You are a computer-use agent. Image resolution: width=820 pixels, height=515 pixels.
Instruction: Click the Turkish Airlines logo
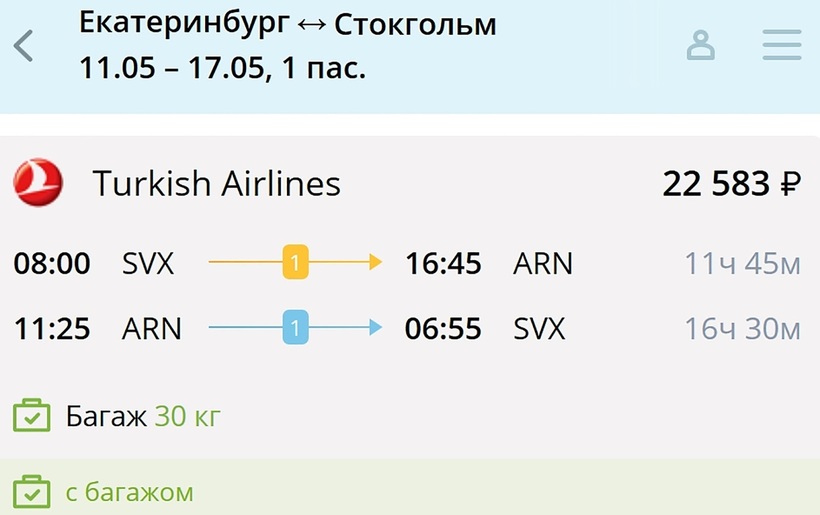pyautogui.click(x=38, y=184)
